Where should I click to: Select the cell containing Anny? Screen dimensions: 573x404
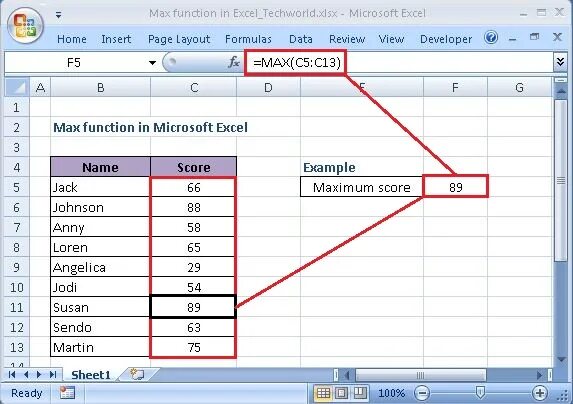[100, 227]
